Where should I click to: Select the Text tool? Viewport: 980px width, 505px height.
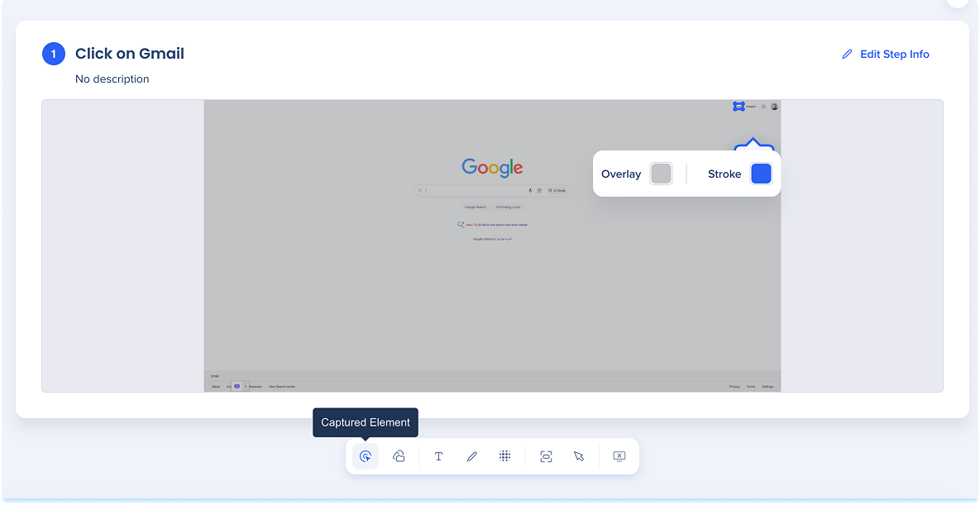(x=438, y=456)
